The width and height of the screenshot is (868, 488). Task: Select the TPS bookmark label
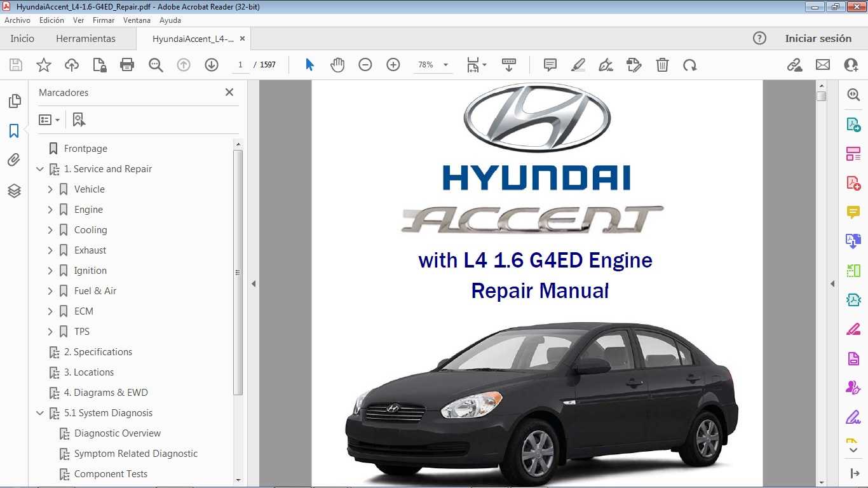[x=82, y=332]
